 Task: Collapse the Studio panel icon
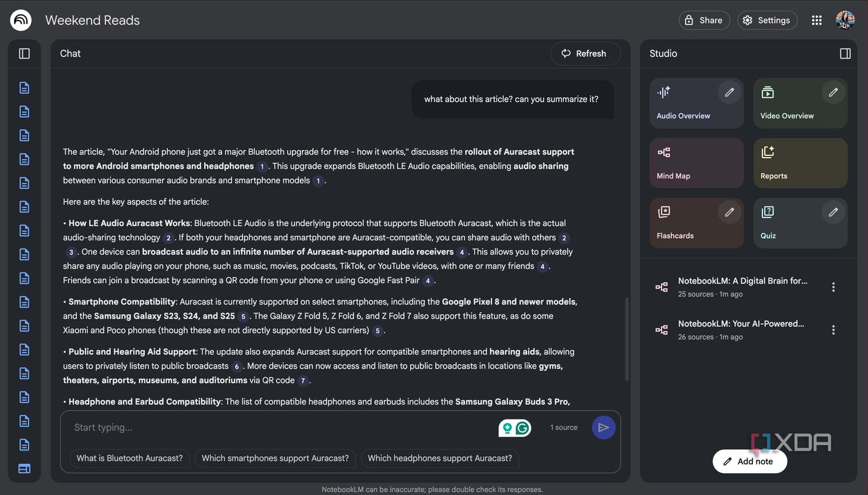click(845, 53)
